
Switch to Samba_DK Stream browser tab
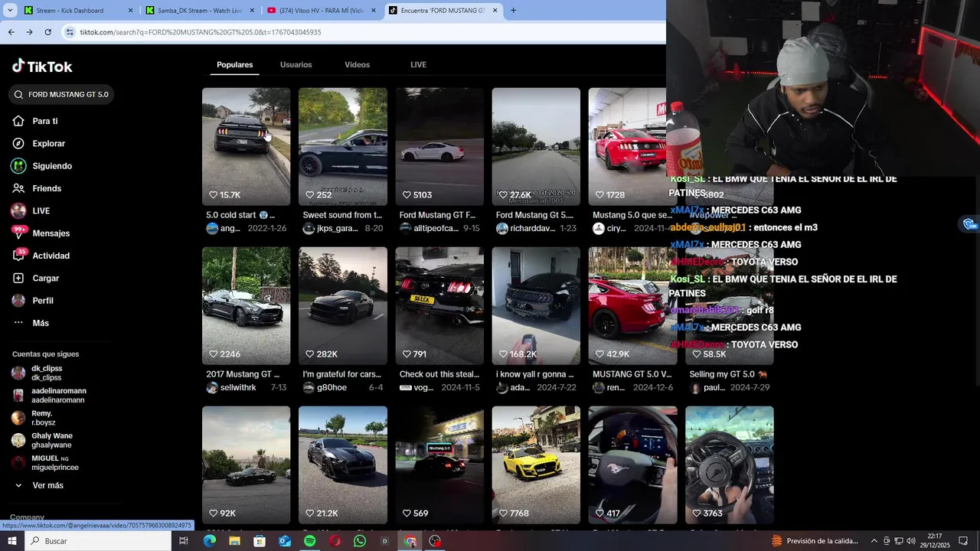(199, 11)
